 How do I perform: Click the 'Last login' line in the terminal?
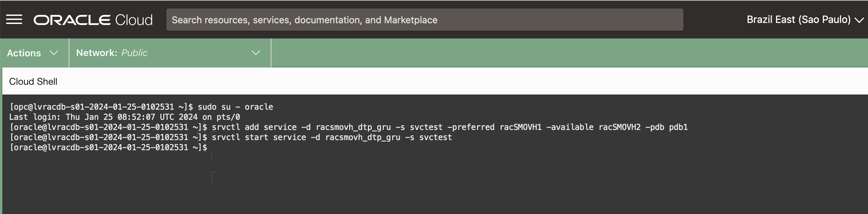(x=124, y=117)
